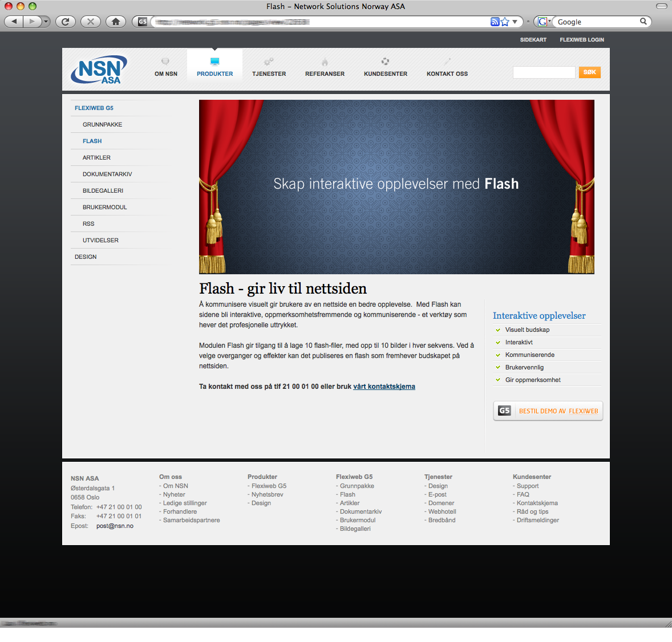Image resolution: width=672 pixels, height=642 pixels.
Task: Open the Kundesenter navigation tab
Action: (x=386, y=68)
